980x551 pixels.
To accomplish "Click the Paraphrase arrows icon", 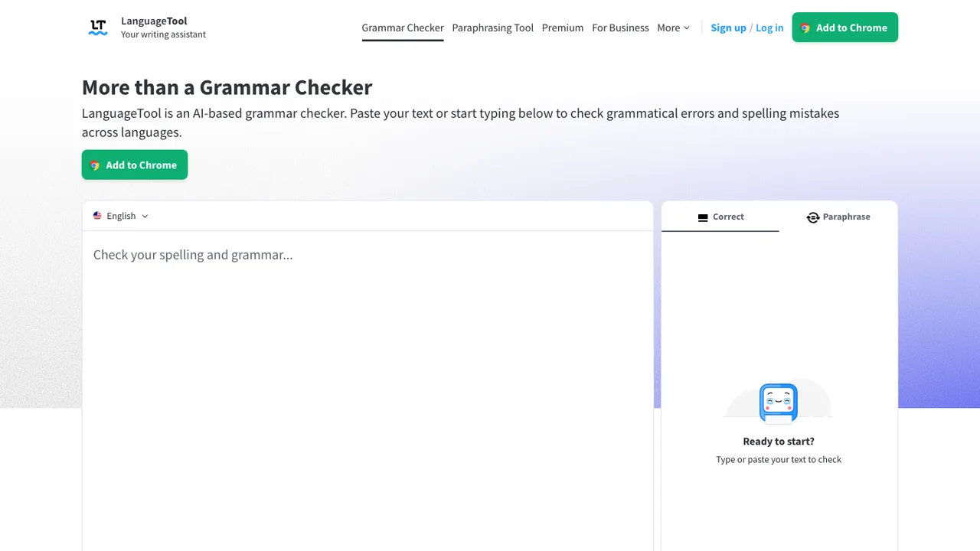I will point(813,217).
